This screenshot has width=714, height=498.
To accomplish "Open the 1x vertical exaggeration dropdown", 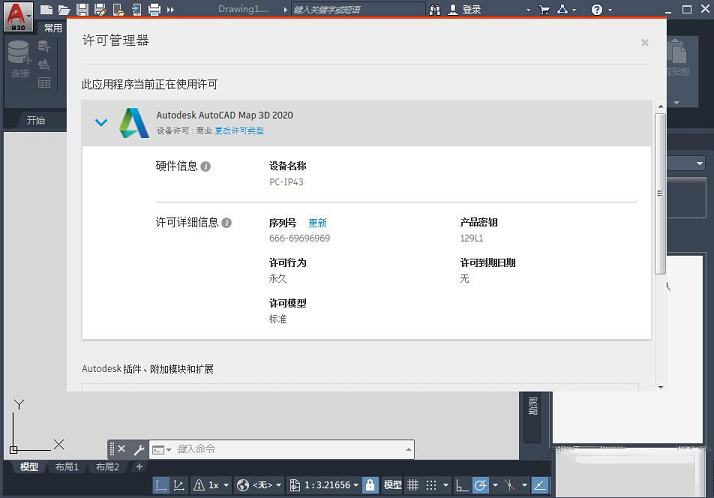I will [226, 486].
